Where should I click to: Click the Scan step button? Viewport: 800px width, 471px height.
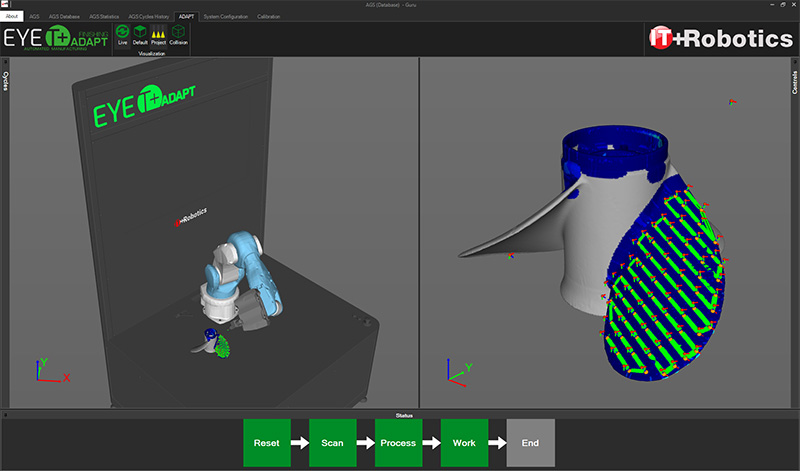point(333,443)
